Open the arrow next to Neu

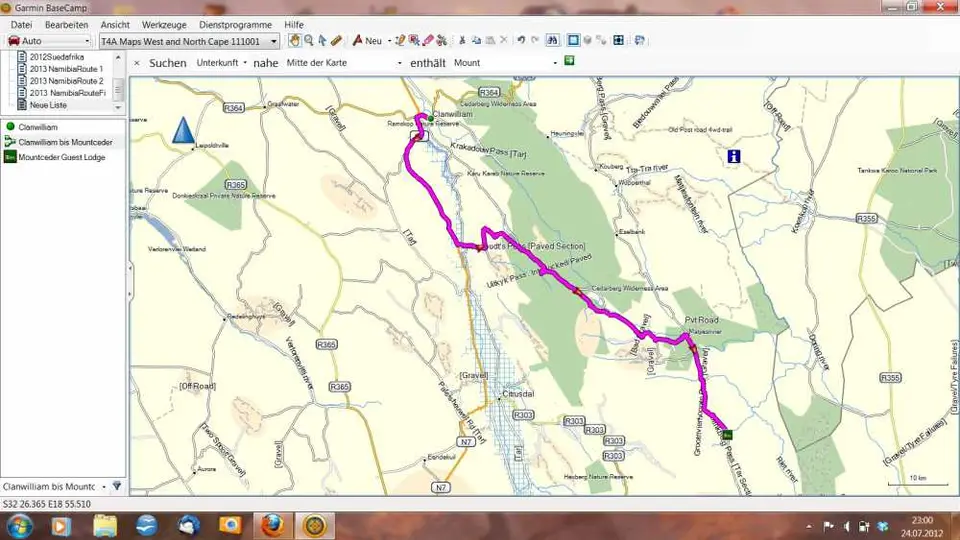click(x=389, y=41)
